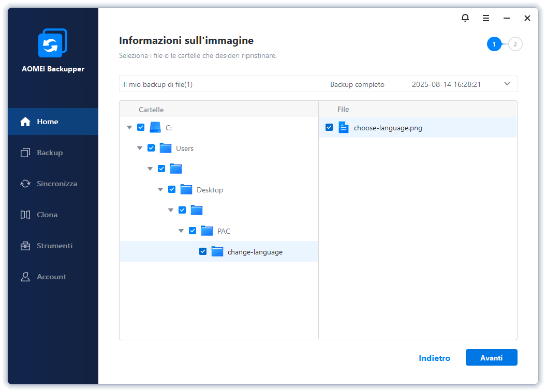Uncheck the choose-language.png checkbox
The width and height of the screenshot is (546, 392).
click(329, 127)
